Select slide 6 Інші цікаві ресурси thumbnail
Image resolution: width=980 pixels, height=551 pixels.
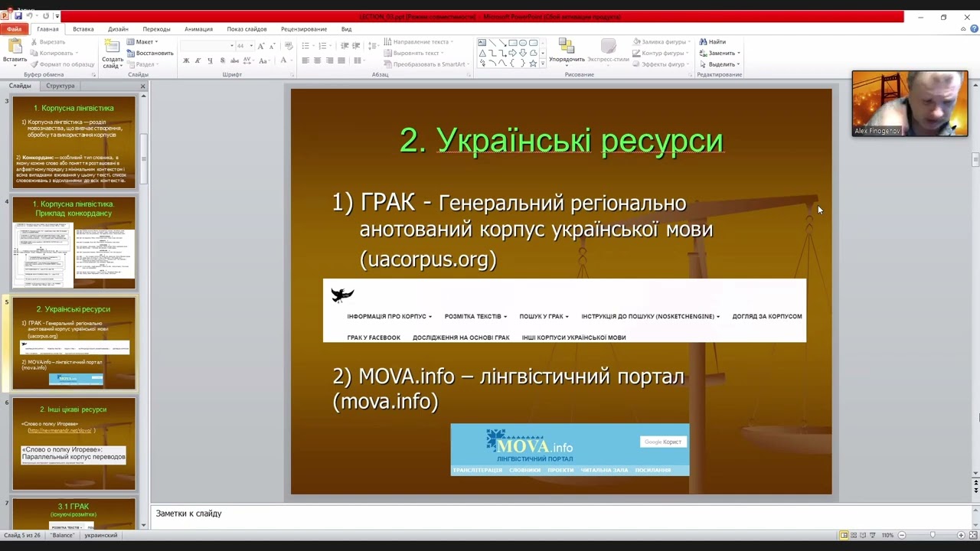pyautogui.click(x=73, y=444)
